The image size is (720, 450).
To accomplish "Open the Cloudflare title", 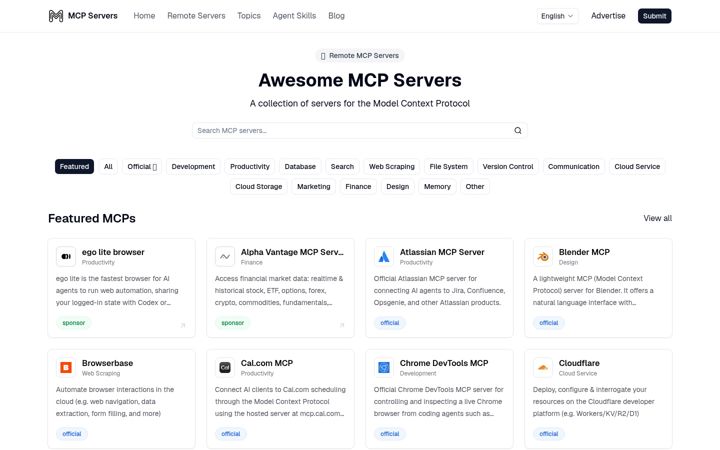I will click(x=579, y=363).
